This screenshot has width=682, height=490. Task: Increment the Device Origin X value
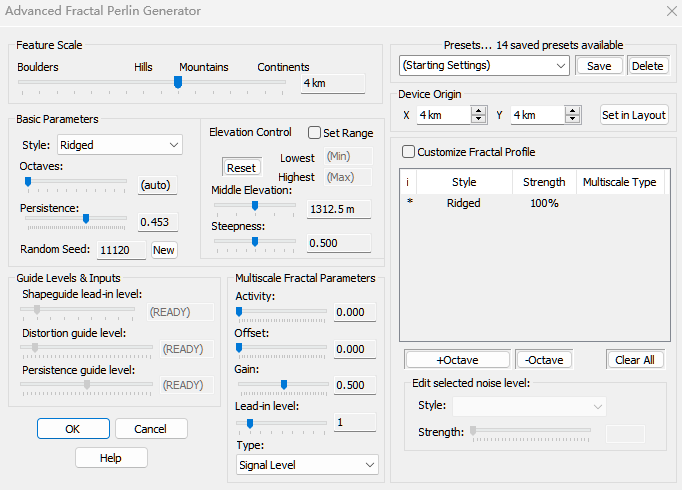pos(479,110)
